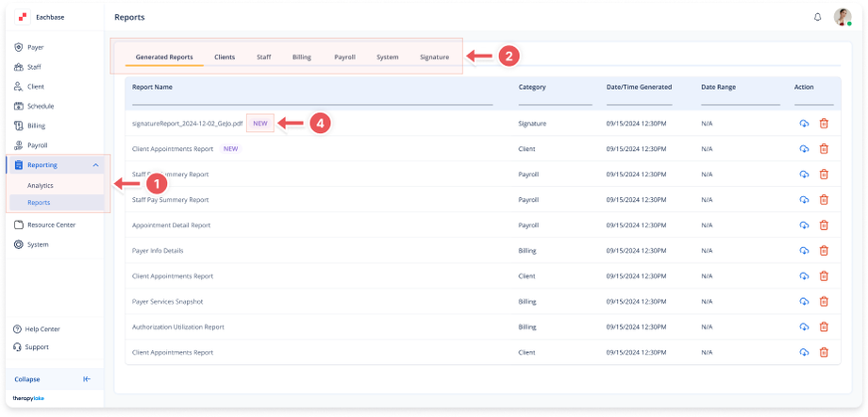Click the therapylake footer logo
This screenshot has width=868, height=417.
click(28, 398)
